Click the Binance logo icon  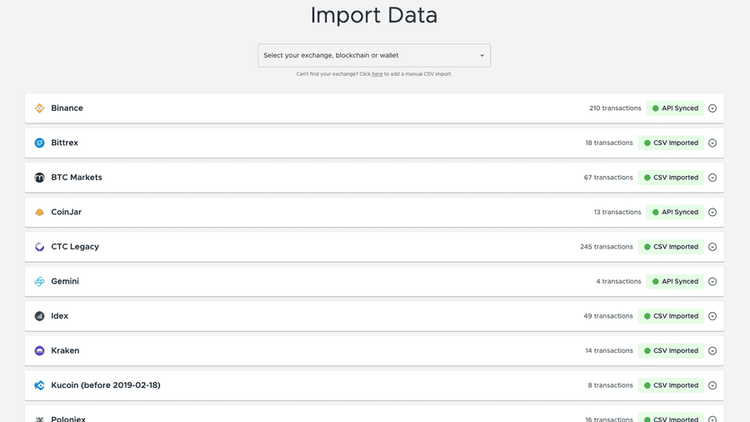[40, 108]
